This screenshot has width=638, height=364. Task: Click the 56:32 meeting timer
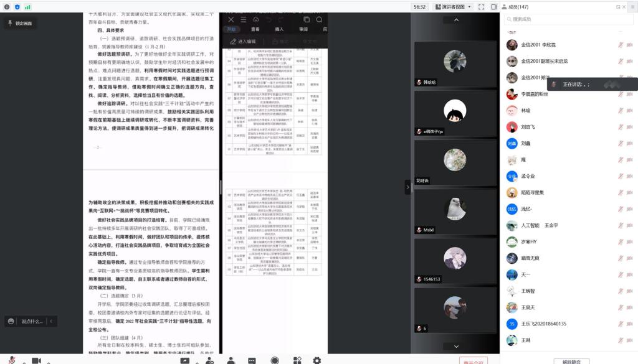[419, 7]
